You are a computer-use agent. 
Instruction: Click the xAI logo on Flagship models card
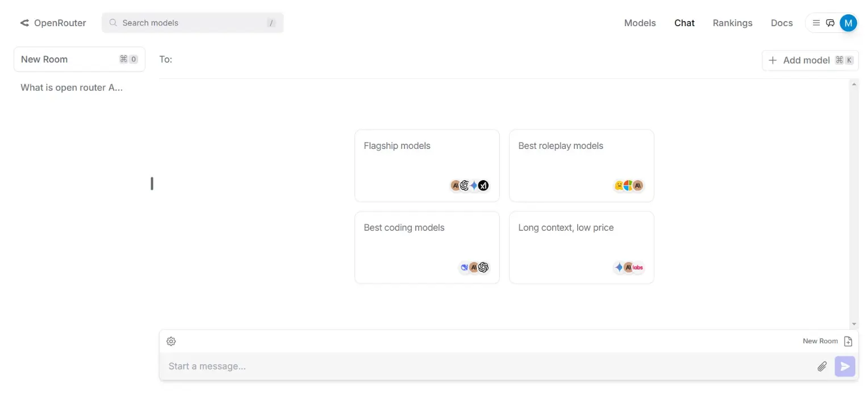[483, 185]
